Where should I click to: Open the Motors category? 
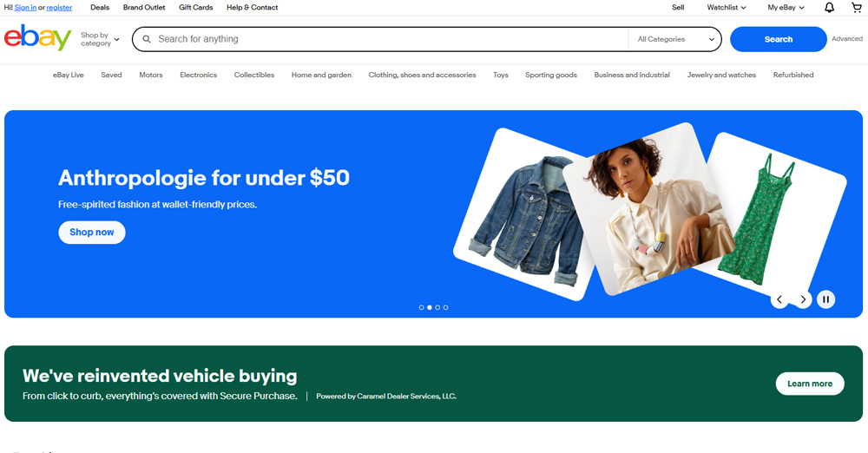click(150, 75)
